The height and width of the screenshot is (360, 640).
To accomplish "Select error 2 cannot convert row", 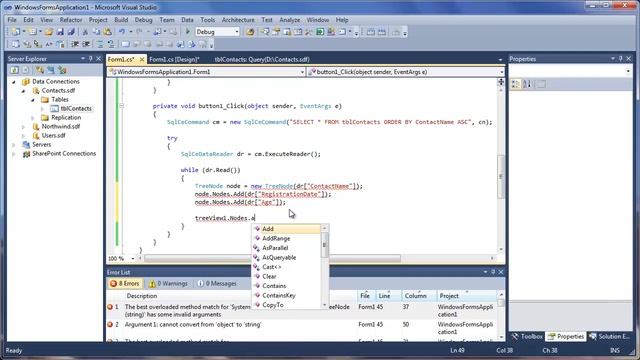I will click(x=302, y=328).
